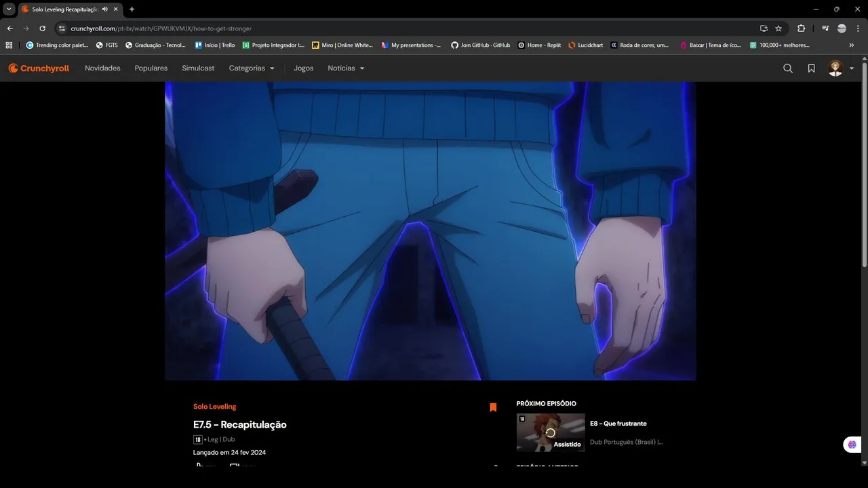Viewport: 868px width, 488px height.
Task: Open the My presentations bookmark
Action: [412, 45]
